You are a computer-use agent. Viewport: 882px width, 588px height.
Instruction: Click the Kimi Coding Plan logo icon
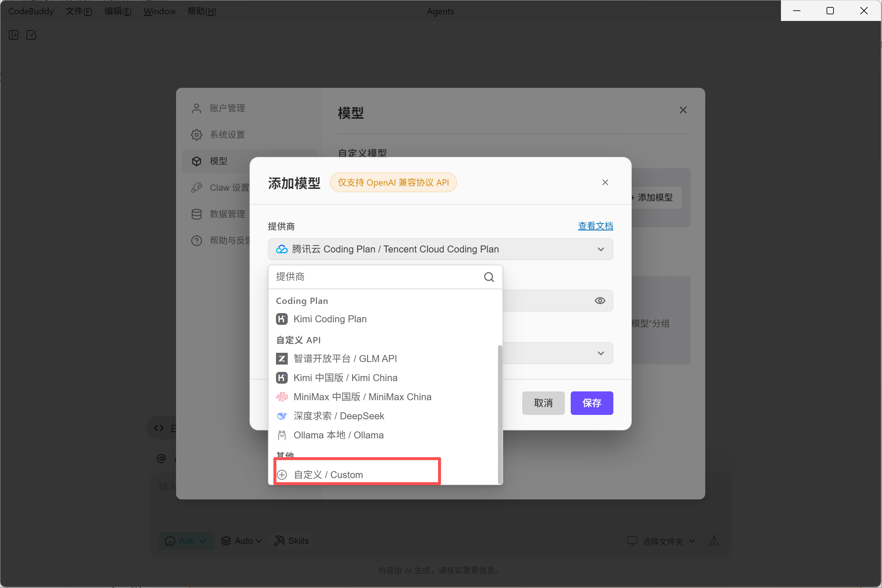tap(282, 319)
